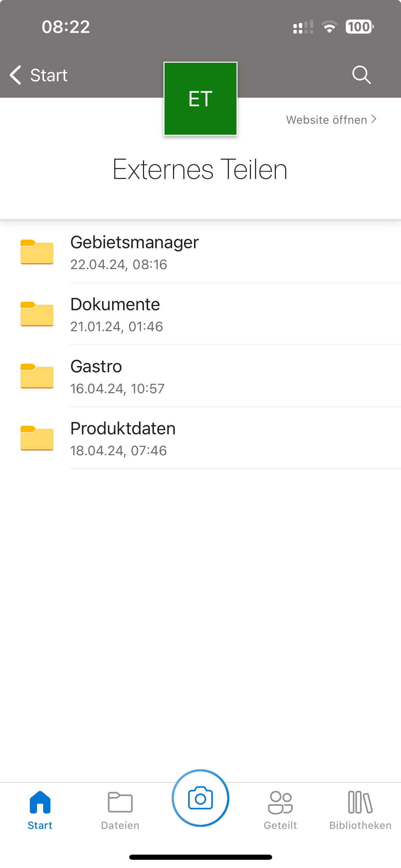401x868 pixels.
Task: Open the camera scan button
Action: (200, 798)
